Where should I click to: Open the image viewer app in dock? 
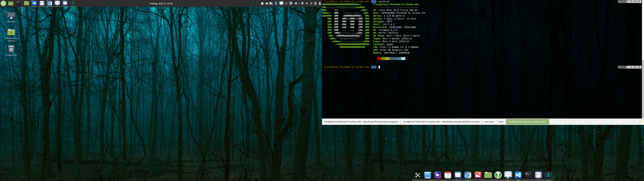(478, 175)
